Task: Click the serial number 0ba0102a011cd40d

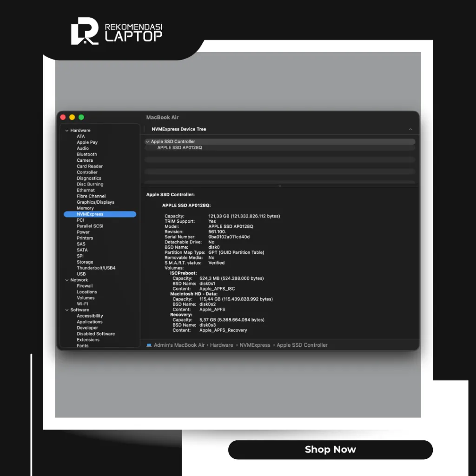Action: pyautogui.click(x=229, y=237)
